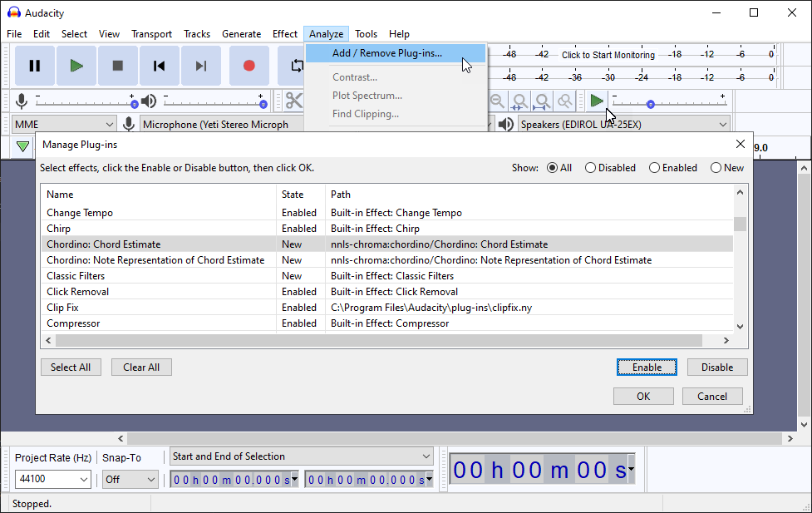812x513 pixels.
Task: Click the red Record button
Action: [x=249, y=66]
